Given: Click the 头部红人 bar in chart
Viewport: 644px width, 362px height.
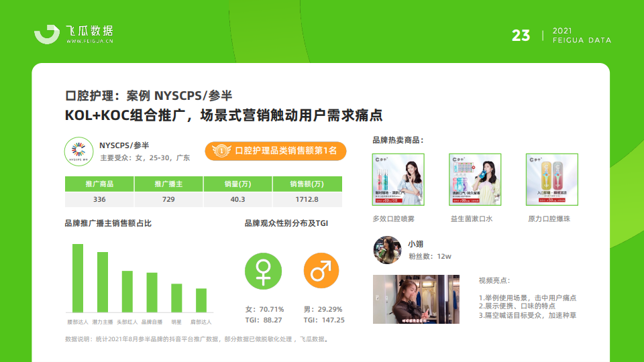Looking at the screenshot, I should point(127,292).
